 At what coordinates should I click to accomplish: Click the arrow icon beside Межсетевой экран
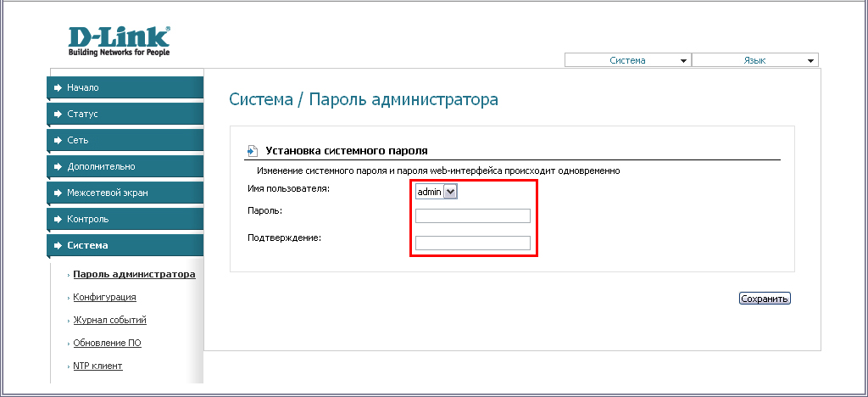58,193
